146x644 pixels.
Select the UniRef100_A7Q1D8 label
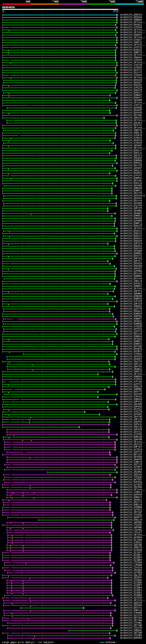[x=131, y=326]
